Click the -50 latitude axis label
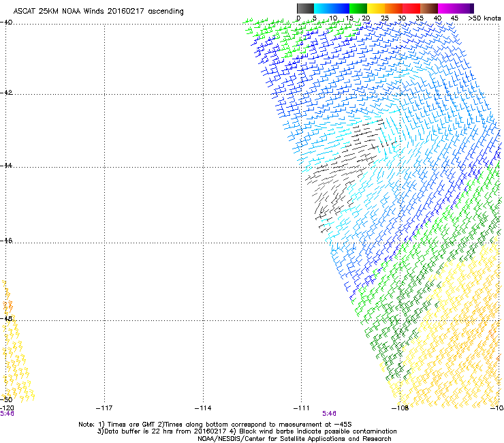 click(6, 400)
